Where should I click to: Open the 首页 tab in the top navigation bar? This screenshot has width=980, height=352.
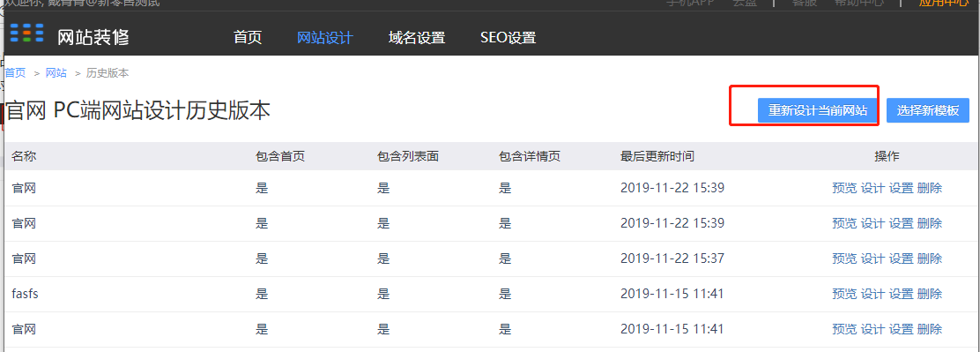pos(248,38)
